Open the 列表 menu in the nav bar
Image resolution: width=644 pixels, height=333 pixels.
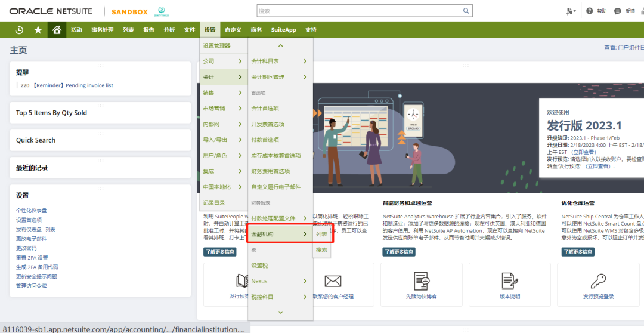pos(128,30)
